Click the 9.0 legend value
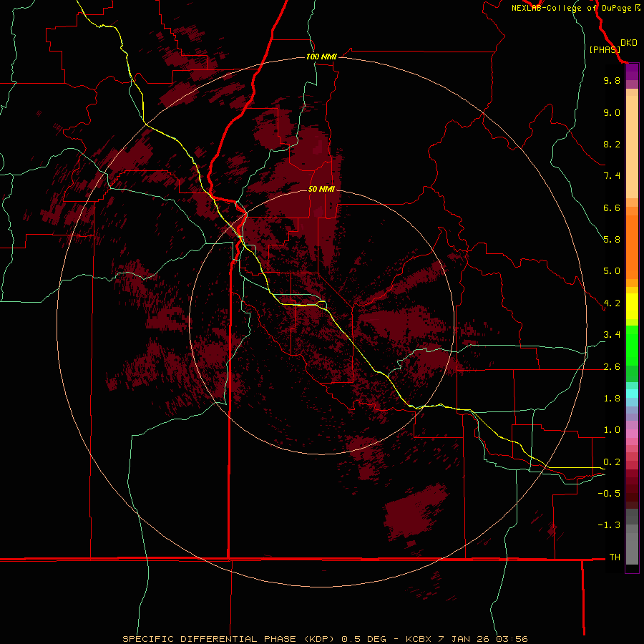 (x=612, y=112)
